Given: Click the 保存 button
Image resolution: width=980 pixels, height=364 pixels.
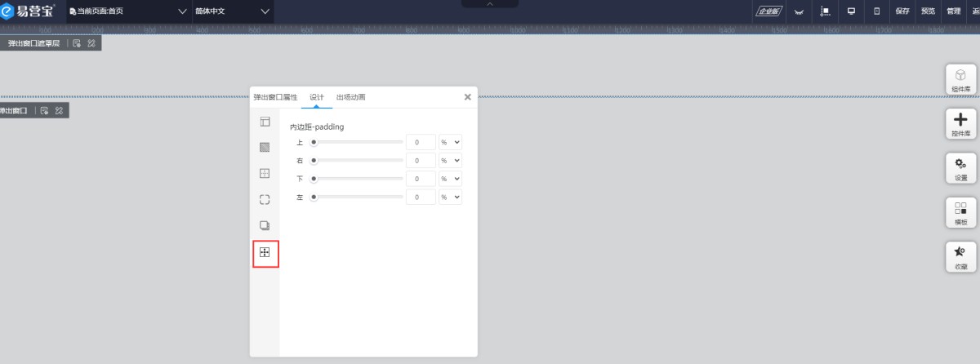Looking at the screenshot, I should pyautogui.click(x=902, y=11).
